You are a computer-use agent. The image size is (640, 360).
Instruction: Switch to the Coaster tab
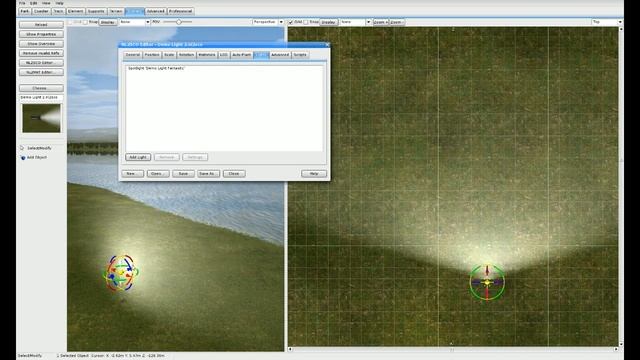click(41, 11)
